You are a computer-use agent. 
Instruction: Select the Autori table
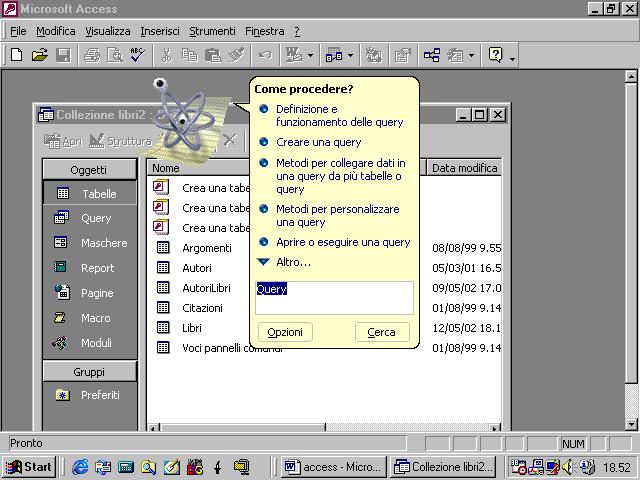[197, 268]
